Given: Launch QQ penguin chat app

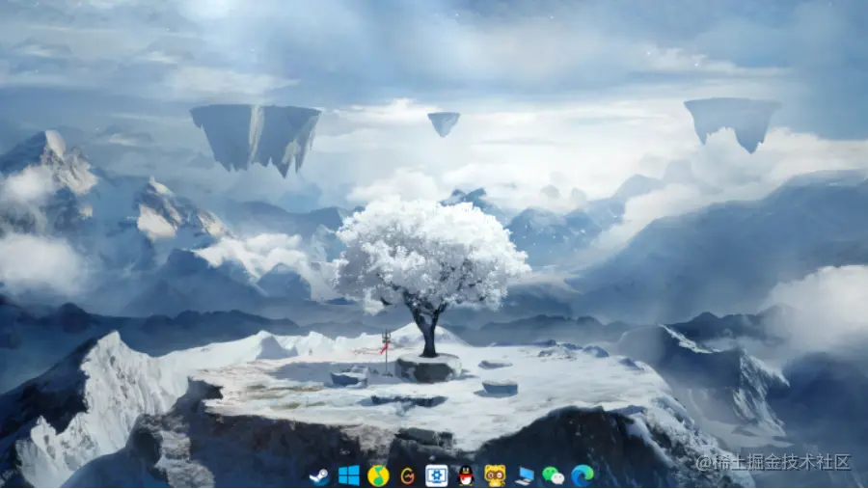Looking at the screenshot, I should [466, 475].
